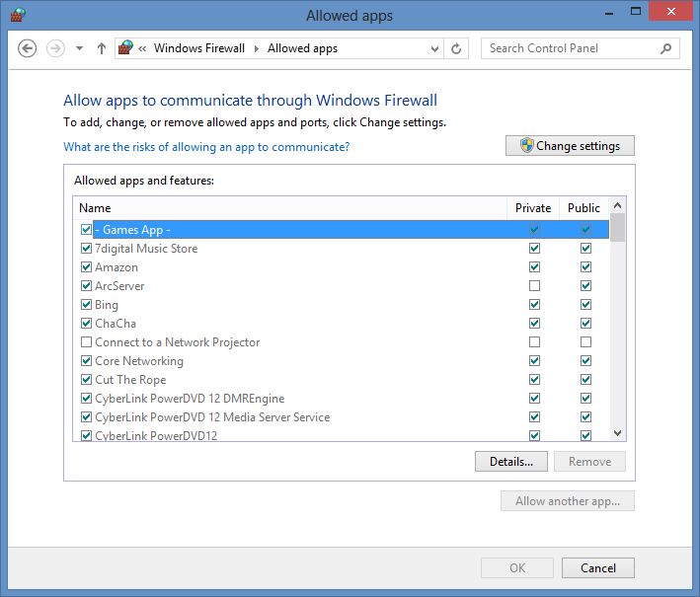Open address bar history dropdown
Screen dimensions: 700x597
point(434,48)
